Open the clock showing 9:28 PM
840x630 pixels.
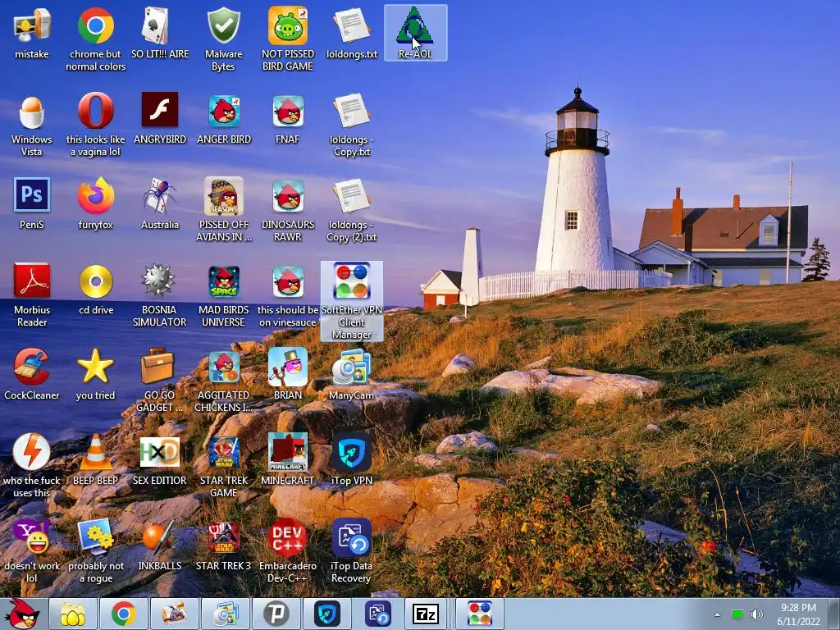tap(798, 614)
